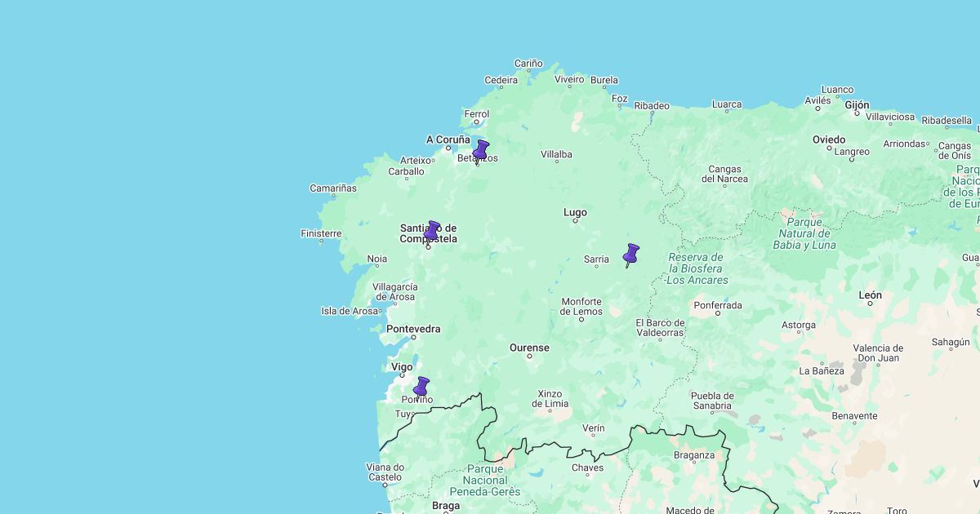Select the Oviedo city marker dot
Viewport: 980px width, 514px height.
click(x=829, y=148)
